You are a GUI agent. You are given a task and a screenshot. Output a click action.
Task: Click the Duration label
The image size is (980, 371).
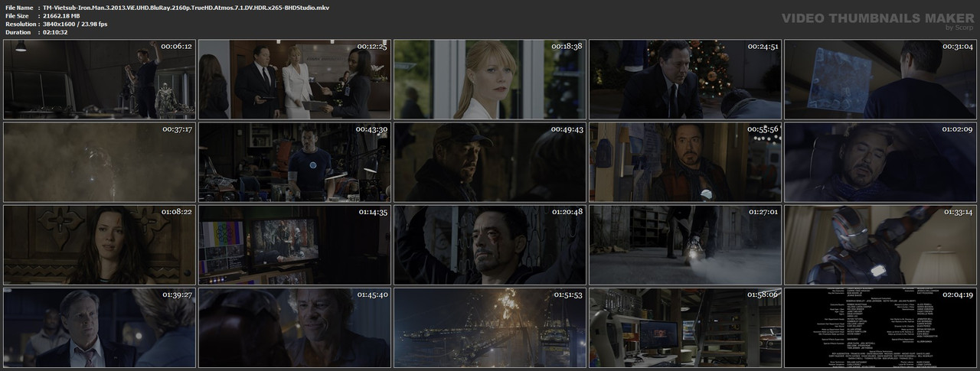pyautogui.click(x=18, y=32)
